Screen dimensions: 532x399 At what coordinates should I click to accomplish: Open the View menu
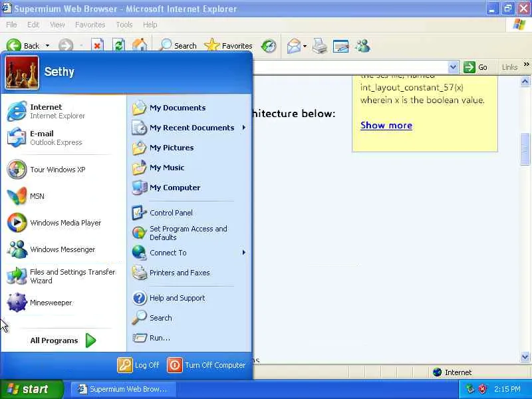tap(57, 25)
